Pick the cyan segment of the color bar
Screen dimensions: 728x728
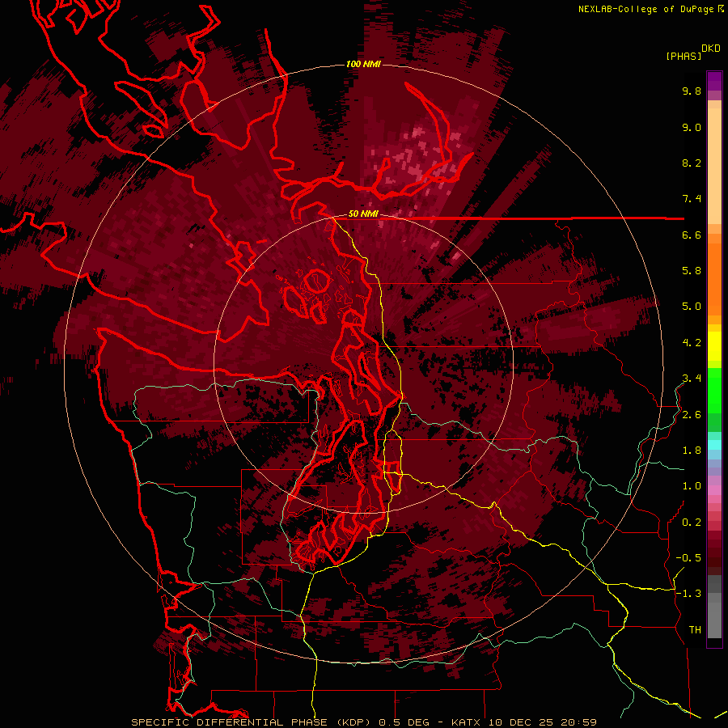pos(714,444)
